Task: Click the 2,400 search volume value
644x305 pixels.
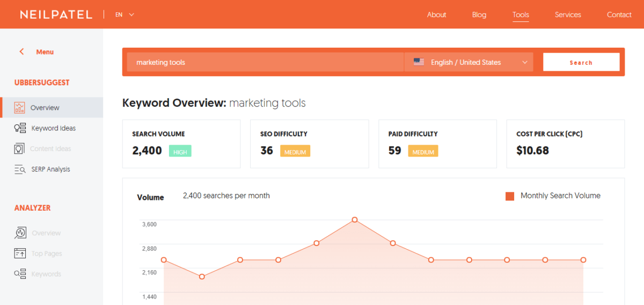Action: pyautogui.click(x=147, y=151)
